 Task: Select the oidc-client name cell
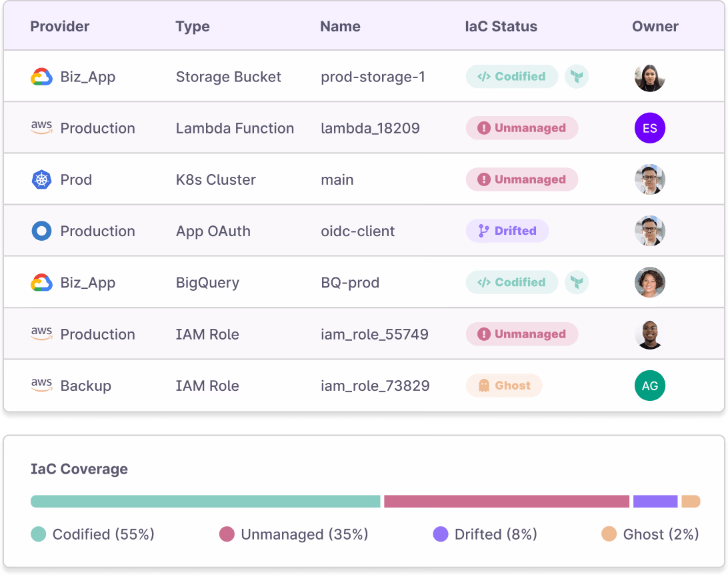pyautogui.click(x=357, y=231)
